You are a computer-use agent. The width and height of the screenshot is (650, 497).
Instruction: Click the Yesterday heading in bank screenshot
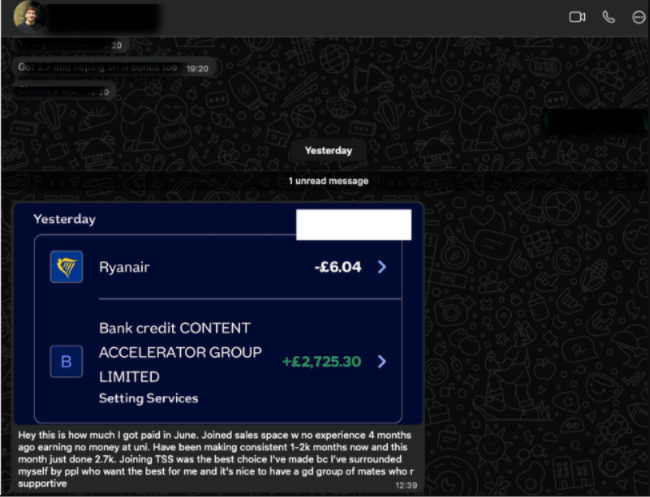[65, 219]
